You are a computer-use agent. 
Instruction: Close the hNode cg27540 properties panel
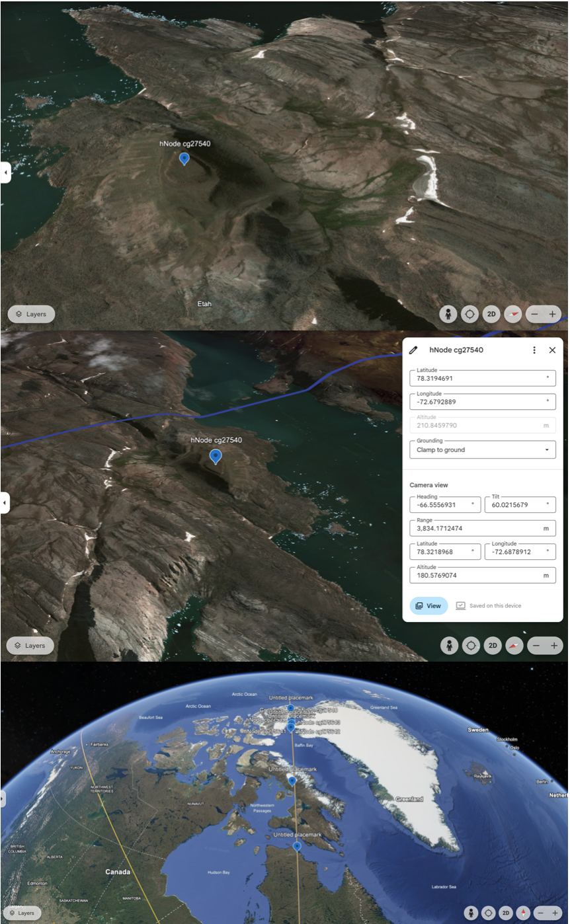tap(552, 350)
